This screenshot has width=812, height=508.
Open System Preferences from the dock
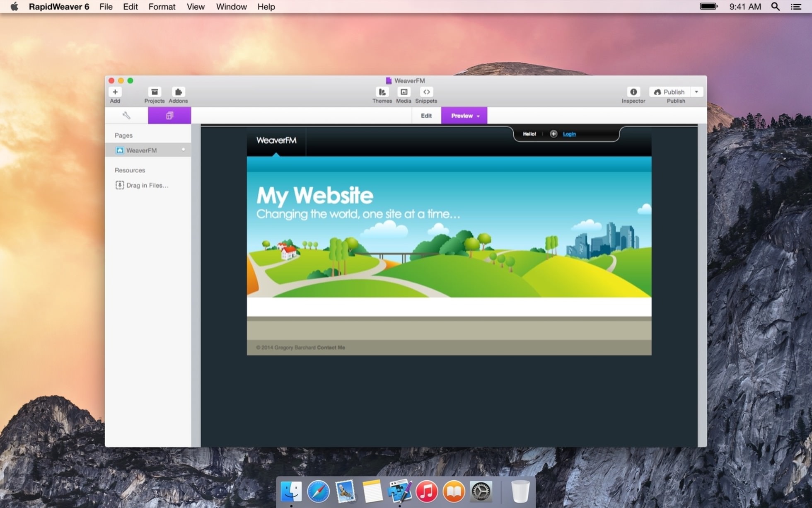(x=481, y=491)
